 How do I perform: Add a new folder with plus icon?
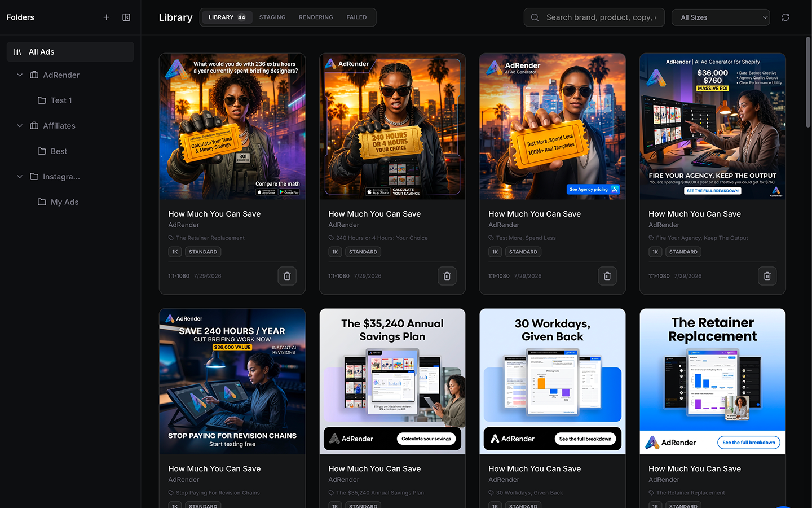pyautogui.click(x=106, y=17)
